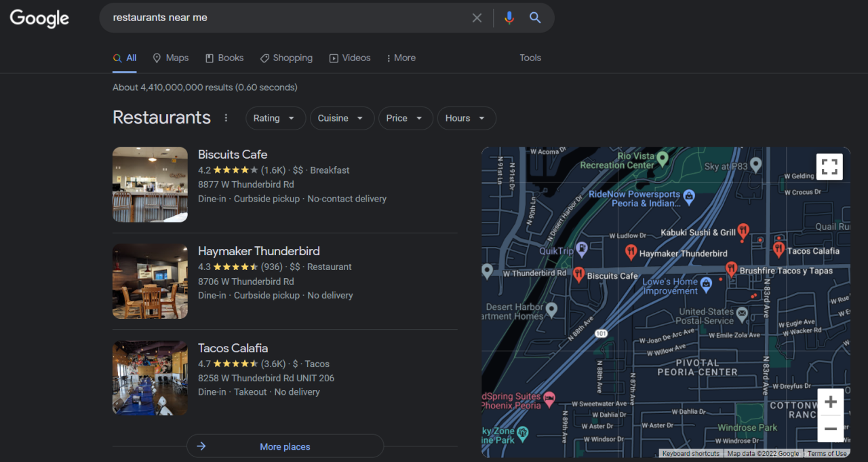Select the Haymaker Thunderbird map pin
This screenshot has height=462, width=868.
(630, 252)
